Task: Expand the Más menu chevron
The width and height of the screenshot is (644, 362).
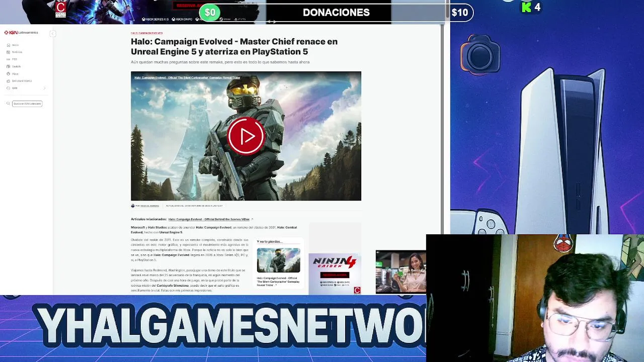Action: pos(44,88)
